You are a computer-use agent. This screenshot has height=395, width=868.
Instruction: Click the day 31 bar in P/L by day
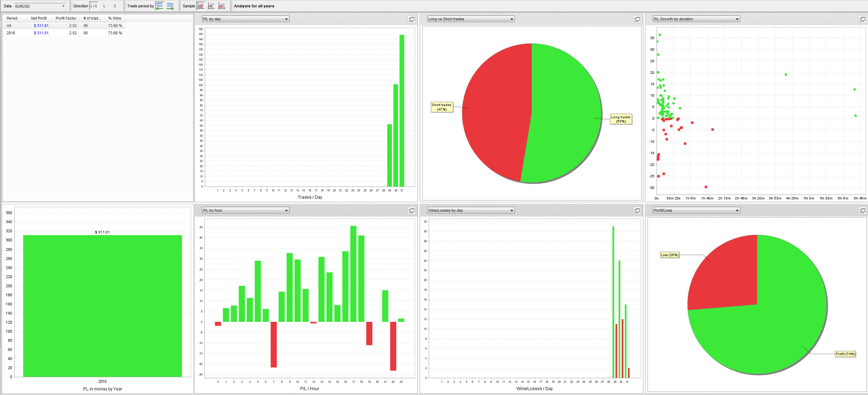tap(402, 111)
